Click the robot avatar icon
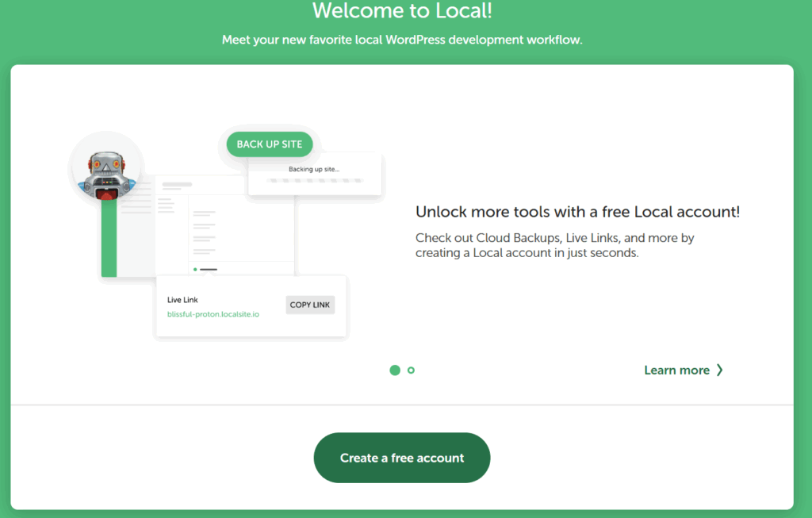 pyautogui.click(x=107, y=170)
